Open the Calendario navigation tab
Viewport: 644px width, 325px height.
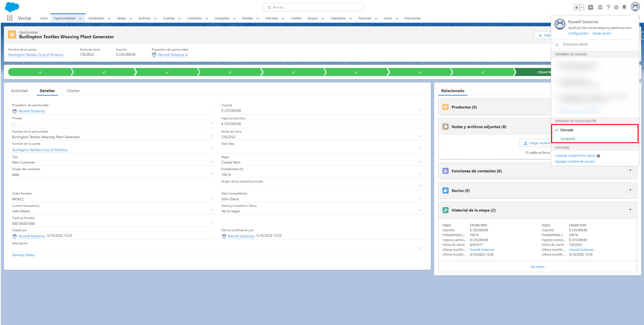[338, 18]
